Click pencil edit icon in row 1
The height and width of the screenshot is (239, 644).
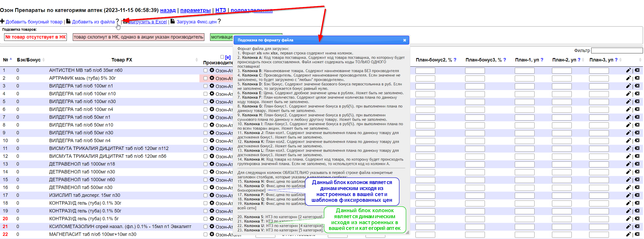pyautogui.click(x=628, y=70)
